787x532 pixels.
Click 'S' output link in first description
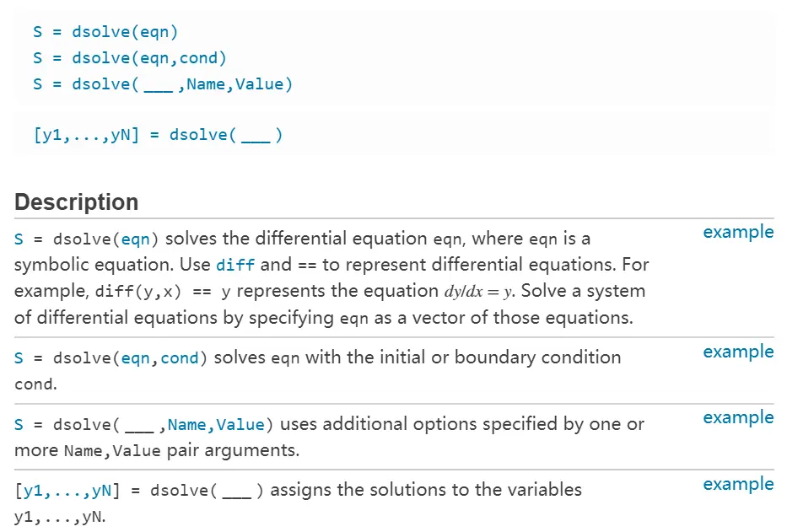pyautogui.click(x=19, y=239)
